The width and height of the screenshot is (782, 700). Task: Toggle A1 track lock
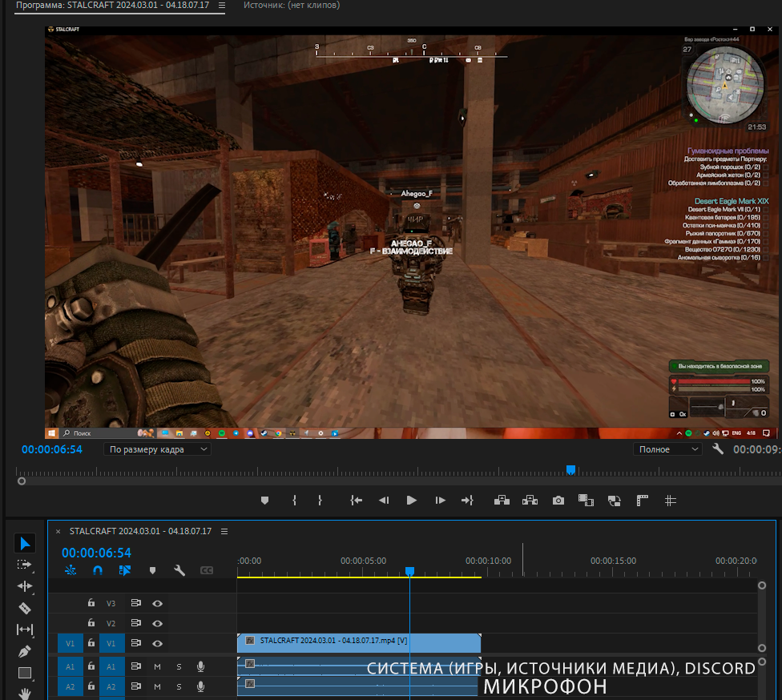(x=91, y=666)
